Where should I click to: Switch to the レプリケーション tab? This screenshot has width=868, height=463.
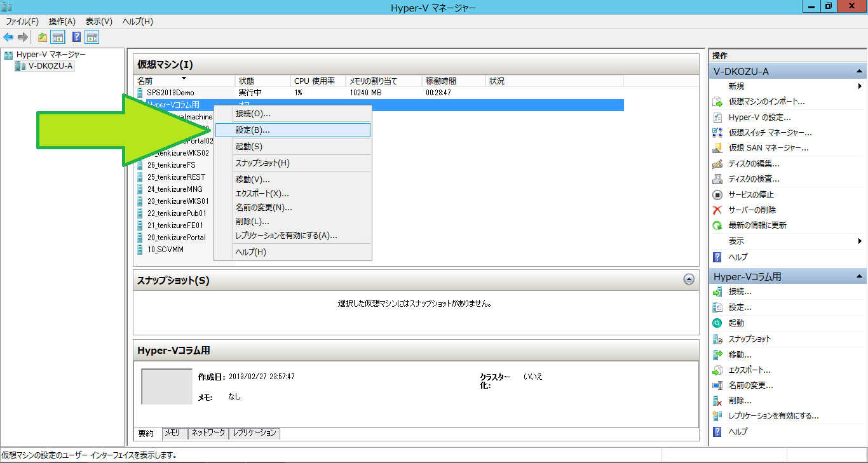[255, 433]
